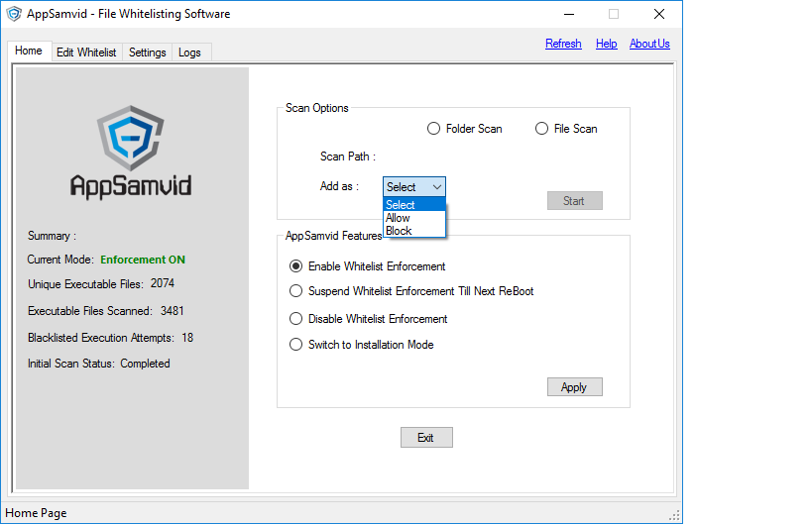Click the Refresh link
812x524 pixels.
[x=563, y=44]
